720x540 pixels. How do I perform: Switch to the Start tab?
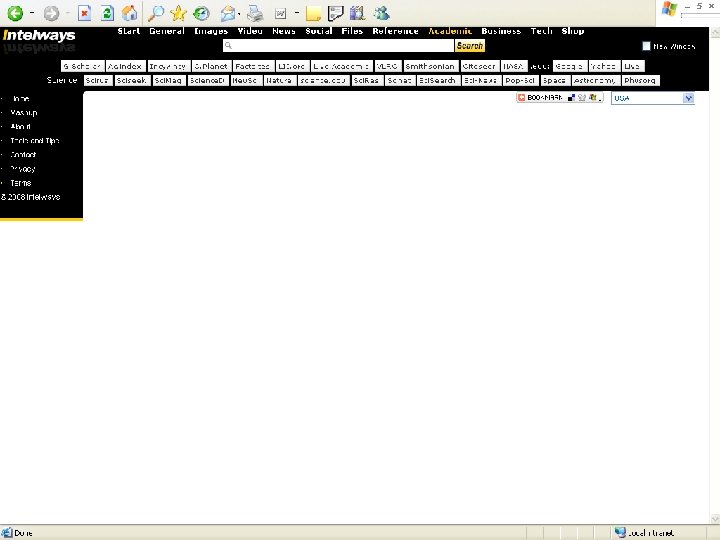(129, 31)
